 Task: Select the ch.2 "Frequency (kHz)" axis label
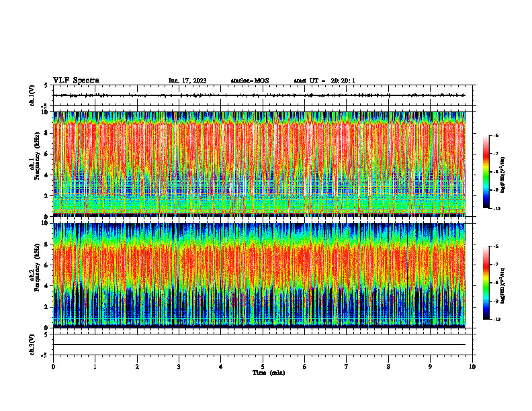tap(37, 267)
